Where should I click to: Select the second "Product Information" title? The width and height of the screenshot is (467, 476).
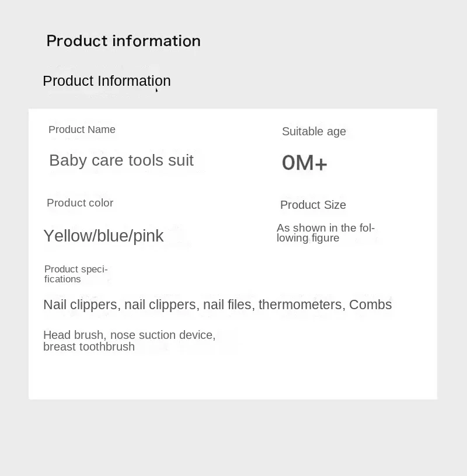pyautogui.click(x=107, y=80)
